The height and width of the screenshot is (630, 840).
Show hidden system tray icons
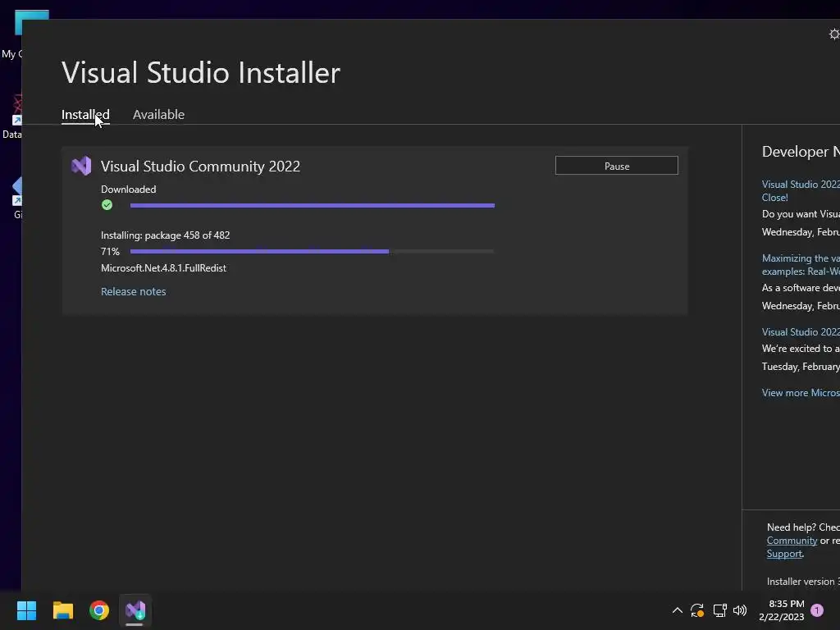coord(677,610)
